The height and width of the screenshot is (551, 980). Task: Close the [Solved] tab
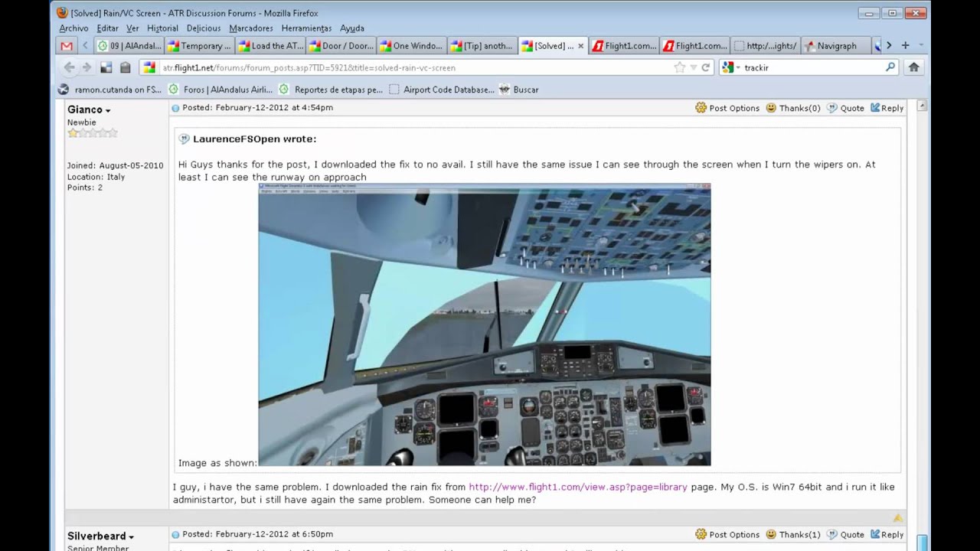[x=580, y=46]
